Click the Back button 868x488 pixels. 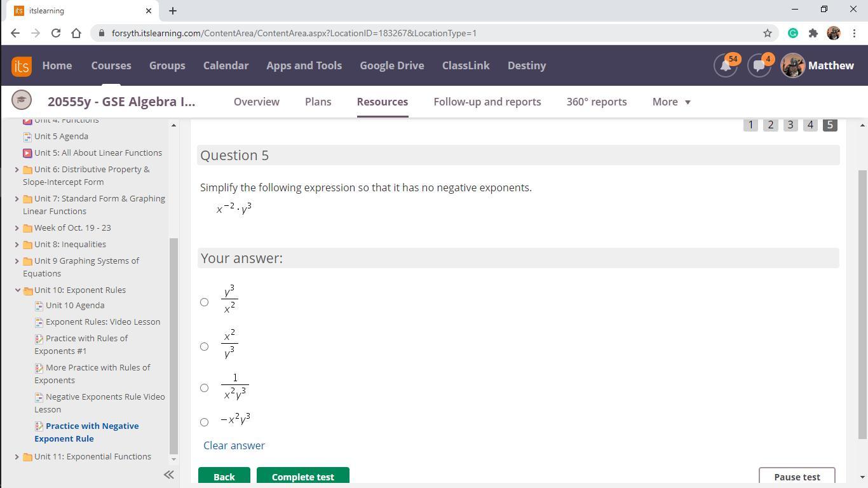click(224, 477)
